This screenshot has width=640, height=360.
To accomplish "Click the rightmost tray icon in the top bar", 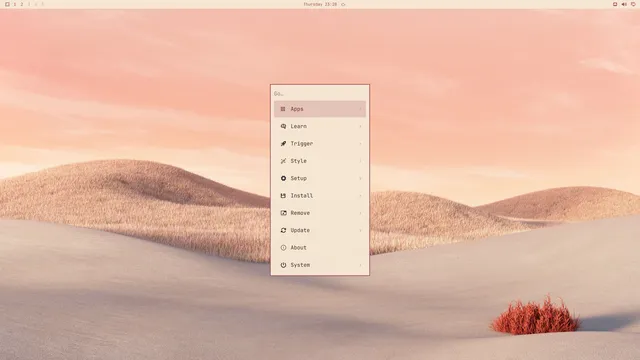I will 633,4.
